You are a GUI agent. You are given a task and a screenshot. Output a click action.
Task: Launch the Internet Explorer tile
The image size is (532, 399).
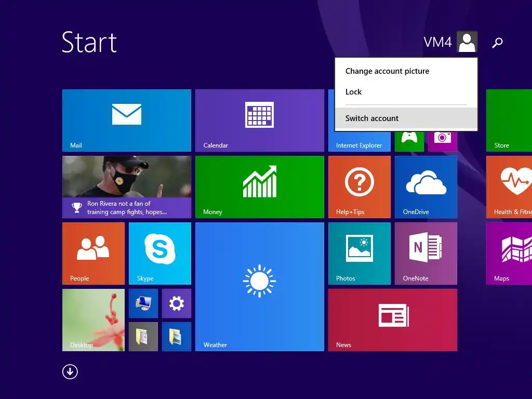pos(360,141)
